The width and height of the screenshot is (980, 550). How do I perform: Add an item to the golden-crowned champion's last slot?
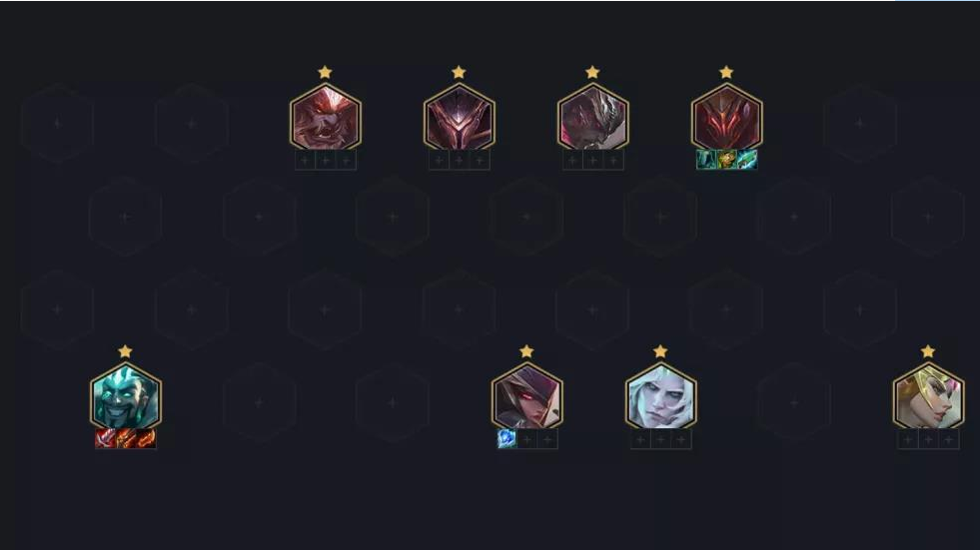[949, 439]
